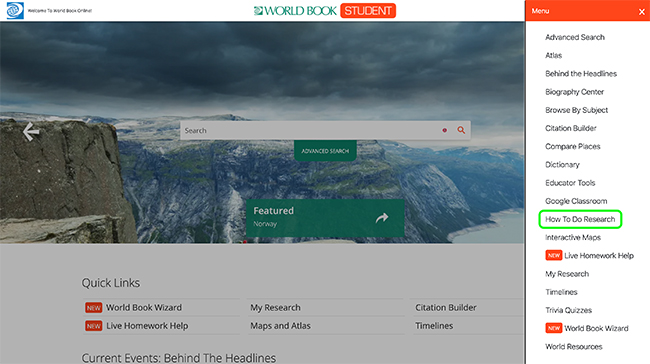Select Educator Tools menu item
The height and width of the screenshot is (364, 650).
[570, 183]
